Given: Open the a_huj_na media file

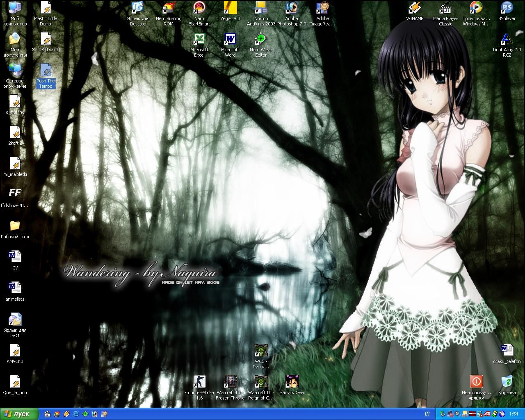Looking at the screenshot, I should (15, 105).
